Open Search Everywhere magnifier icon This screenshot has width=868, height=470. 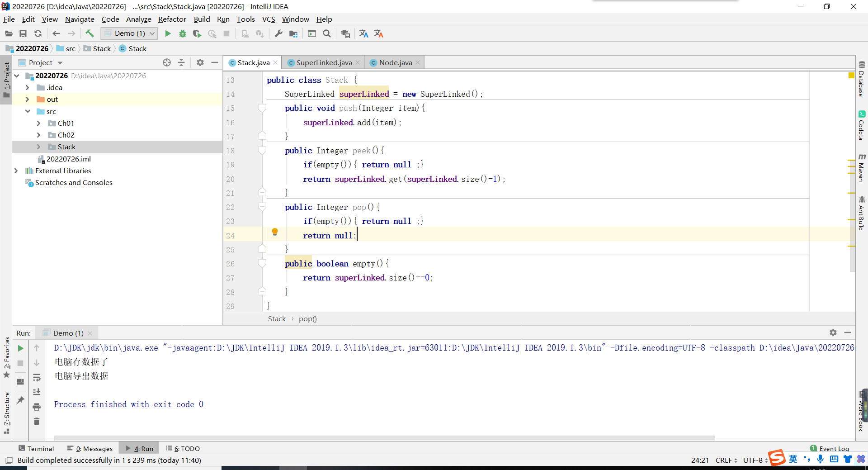coord(327,33)
